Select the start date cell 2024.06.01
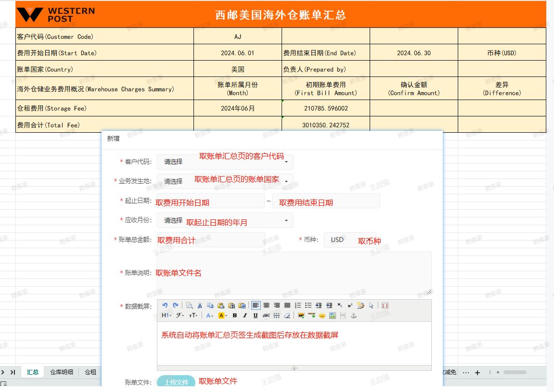554x392 pixels. (x=238, y=52)
